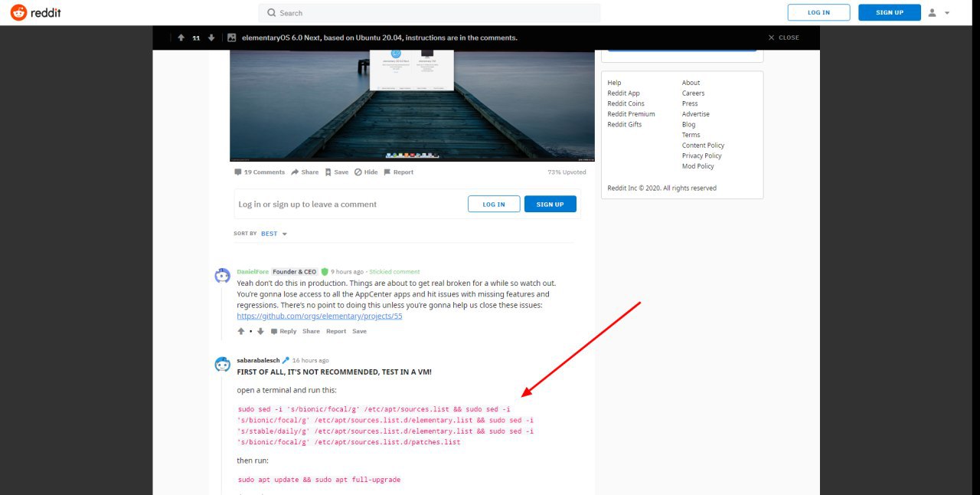This screenshot has height=495, width=980.
Task: Click LOG IN in the comment box
Action: click(494, 204)
